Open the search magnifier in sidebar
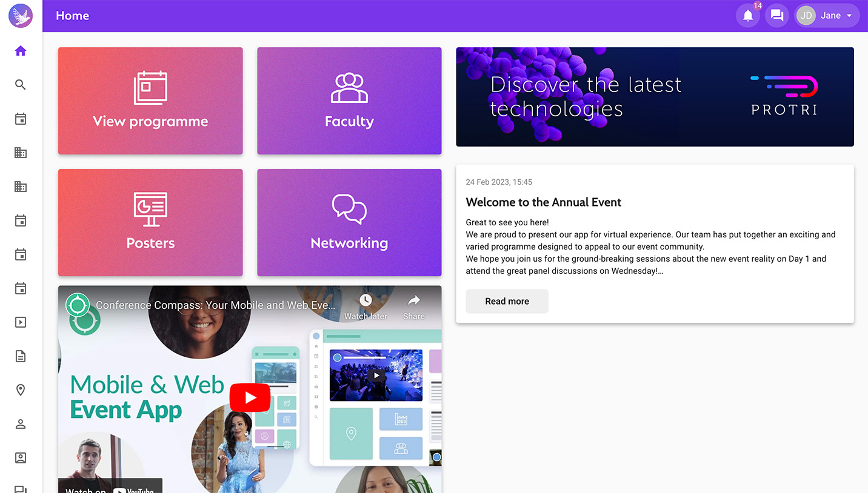This screenshot has height=493, width=868. click(x=21, y=85)
